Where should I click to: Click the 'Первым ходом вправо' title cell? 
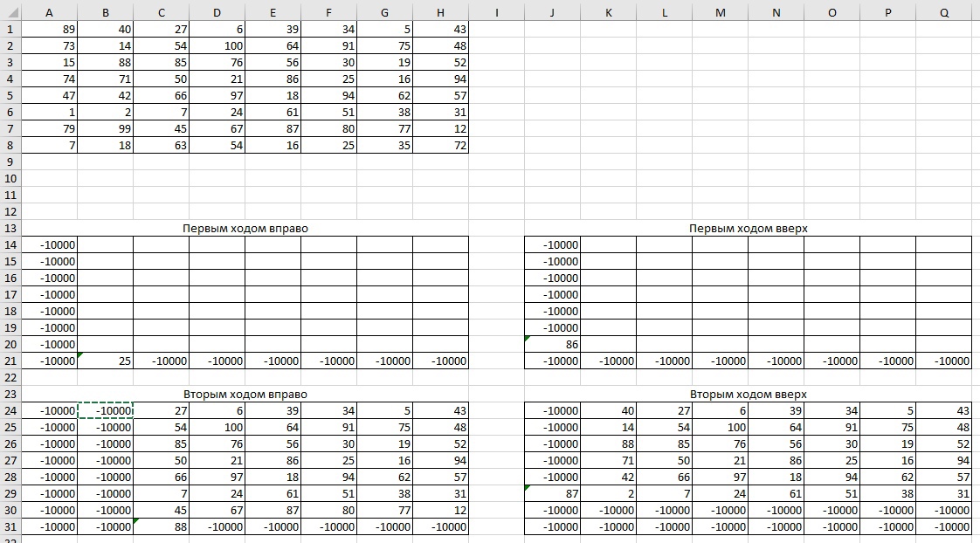coord(245,228)
